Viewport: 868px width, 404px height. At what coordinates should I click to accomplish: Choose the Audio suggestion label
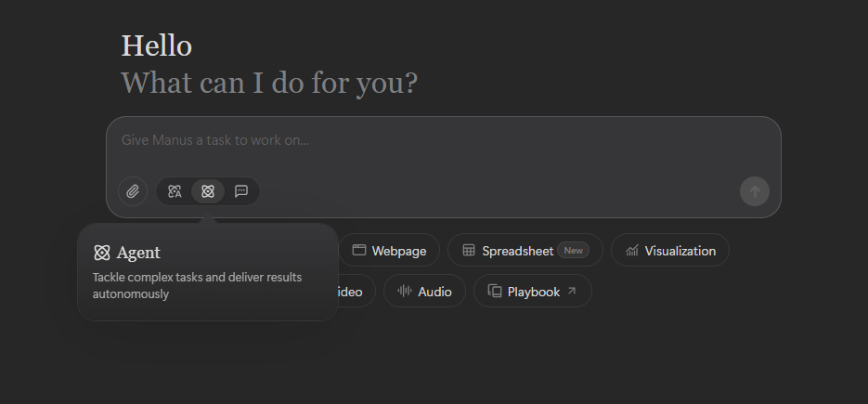pos(434,292)
